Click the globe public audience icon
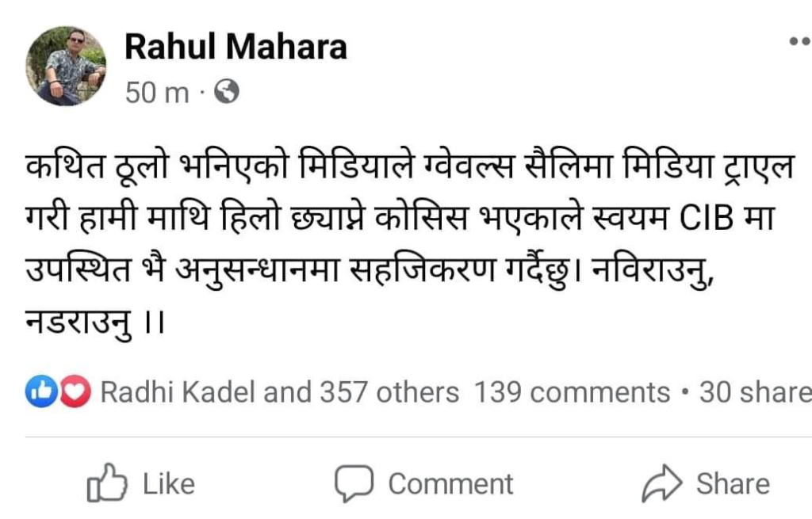This screenshot has height=519, width=812. 227,93
